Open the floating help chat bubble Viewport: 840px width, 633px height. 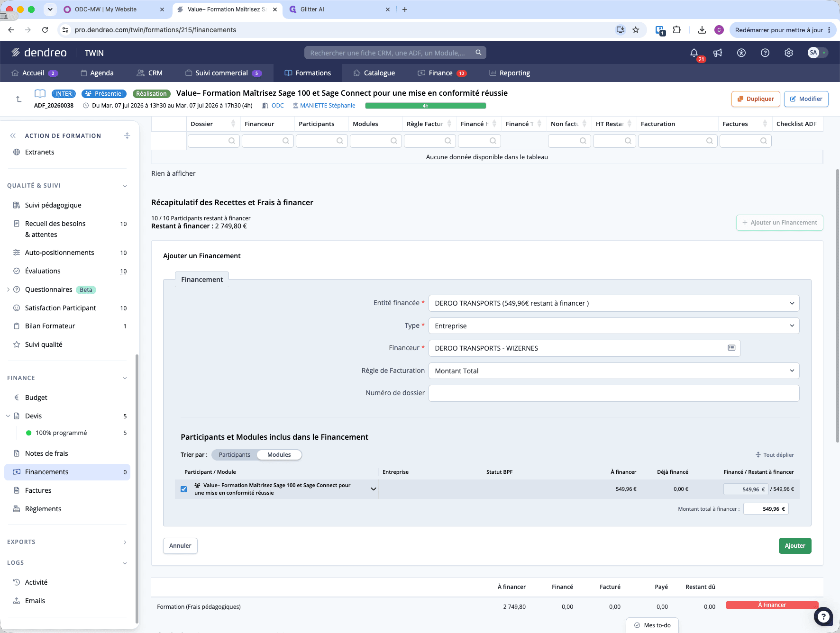(x=823, y=616)
